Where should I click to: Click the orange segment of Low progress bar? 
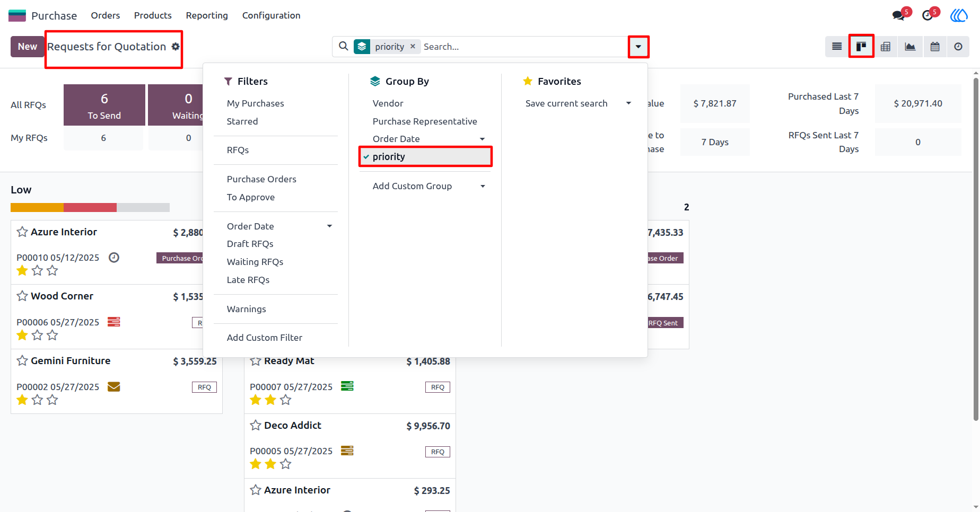tap(37, 208)
